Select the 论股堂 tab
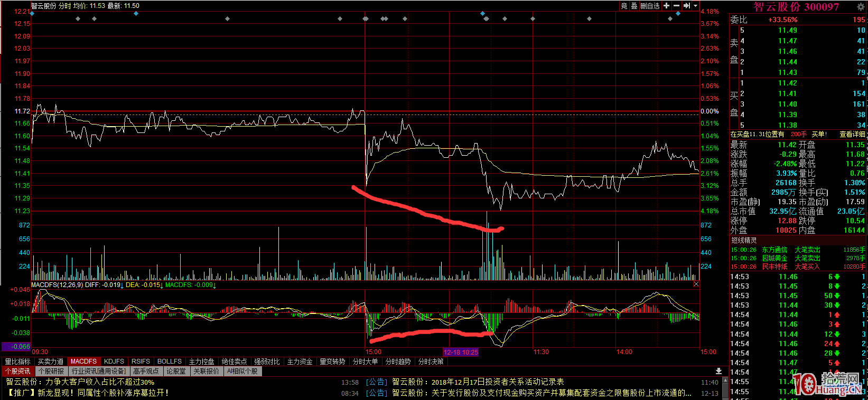Image resolution: width=868 pixels, height=400 pixels. tap(176, 372)
